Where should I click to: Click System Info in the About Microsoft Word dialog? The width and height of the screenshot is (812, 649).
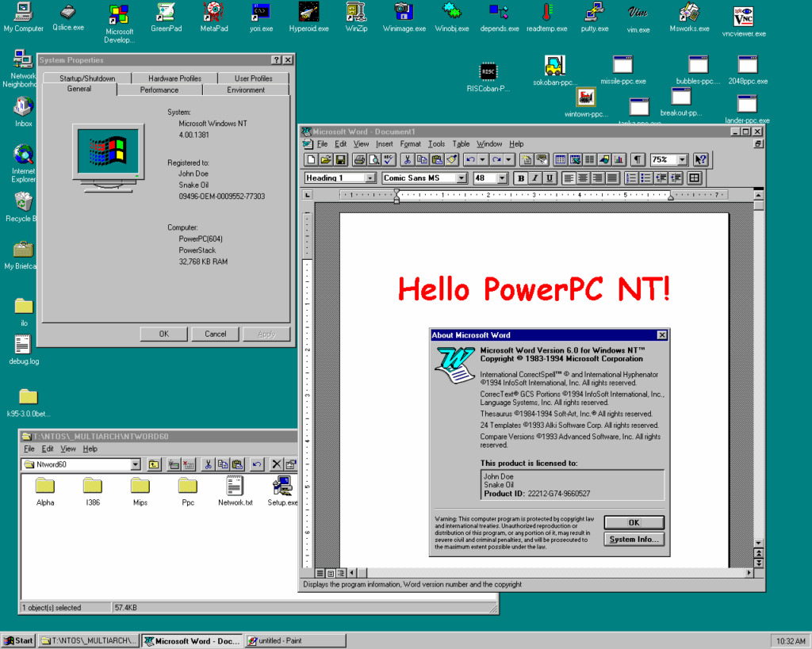coord(634,539)
